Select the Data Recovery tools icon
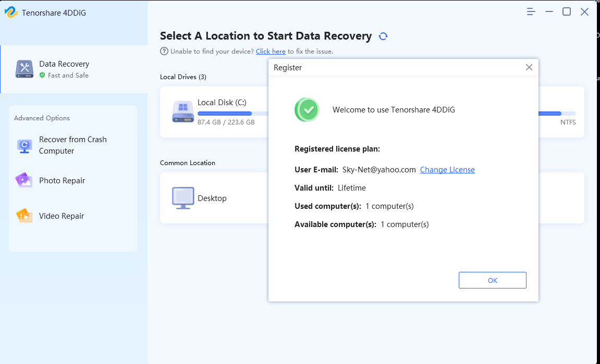 tap(25, 69)
